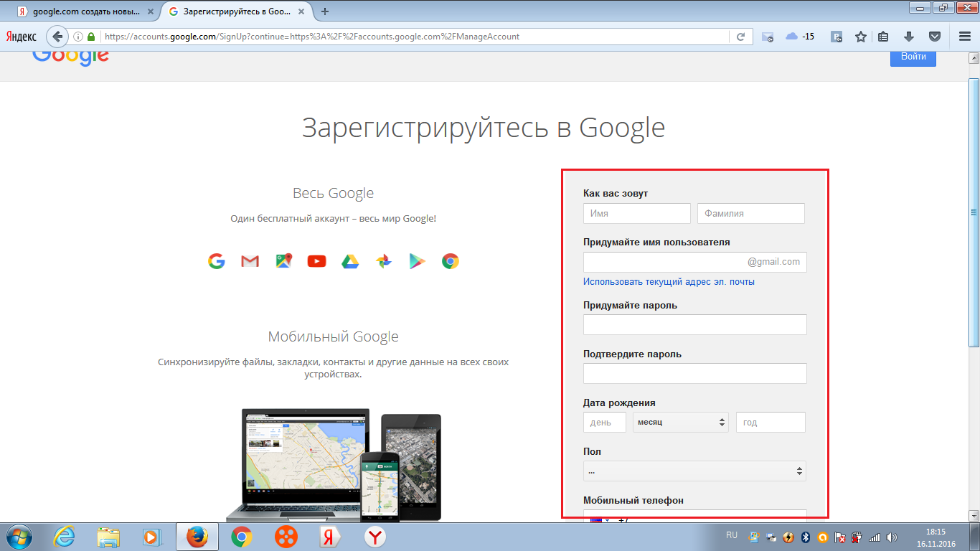Click the Подтвердите пароль field
This screenshot has height=551, width=980.
coord(694,373)
